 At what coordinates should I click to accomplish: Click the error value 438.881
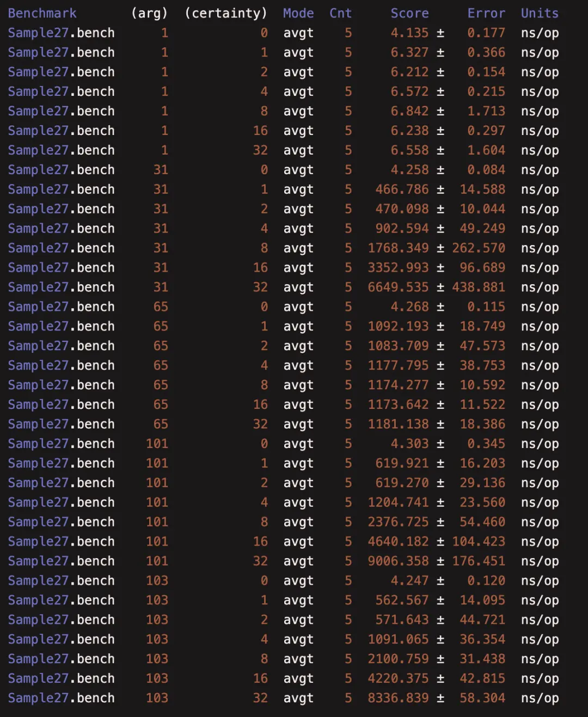coord(479,287)
